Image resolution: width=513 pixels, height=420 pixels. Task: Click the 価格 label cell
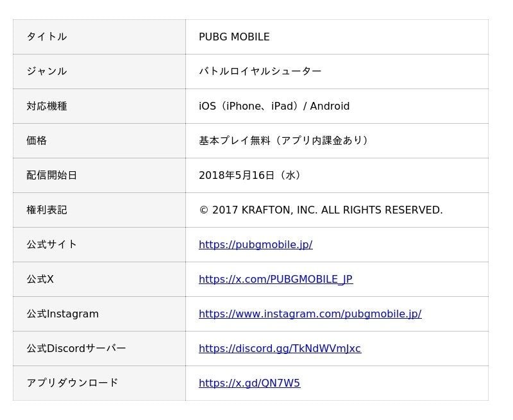point(99,141)
